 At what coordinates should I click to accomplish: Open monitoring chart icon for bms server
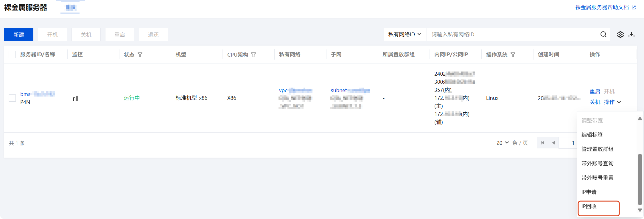tap(76, 98)
